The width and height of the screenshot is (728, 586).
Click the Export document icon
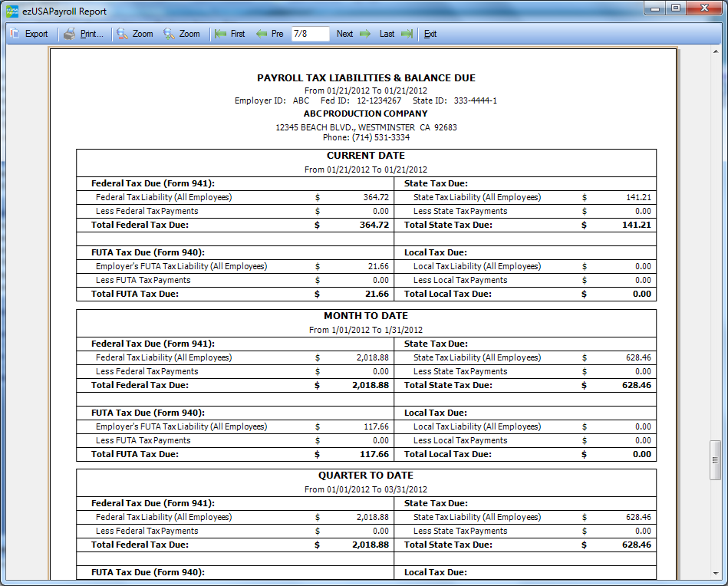point(15,34)
